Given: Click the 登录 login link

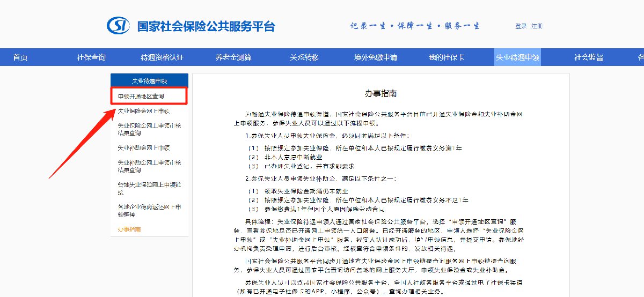Looking at the screenshot, I should pyautogui.click(x=521, y=26).
